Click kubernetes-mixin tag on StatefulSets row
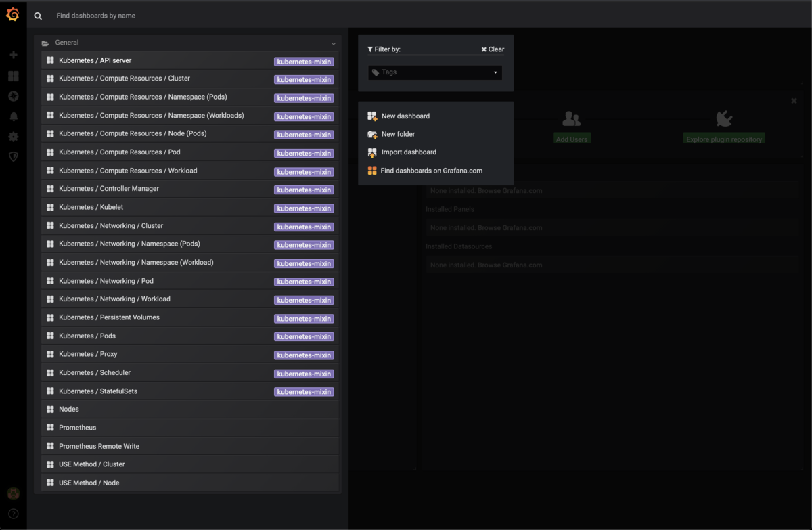Screen dimensions: 812x530 click(x=304, y=392)
